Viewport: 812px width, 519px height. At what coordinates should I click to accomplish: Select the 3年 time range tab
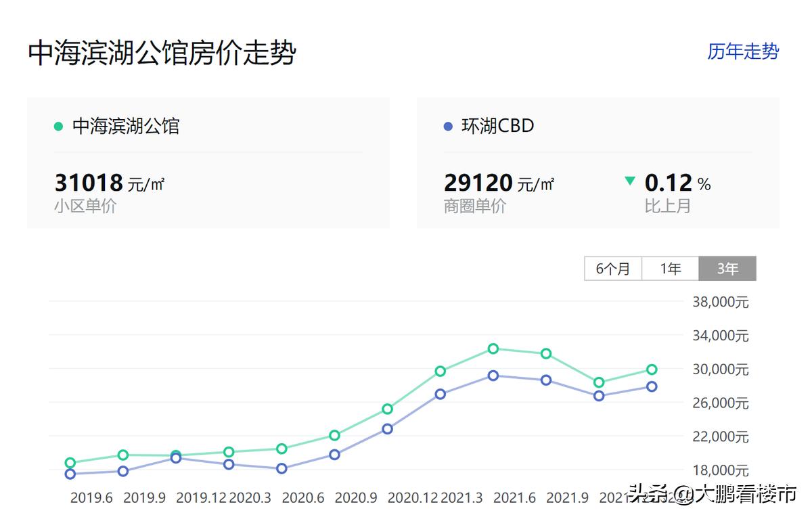[727, 269]
